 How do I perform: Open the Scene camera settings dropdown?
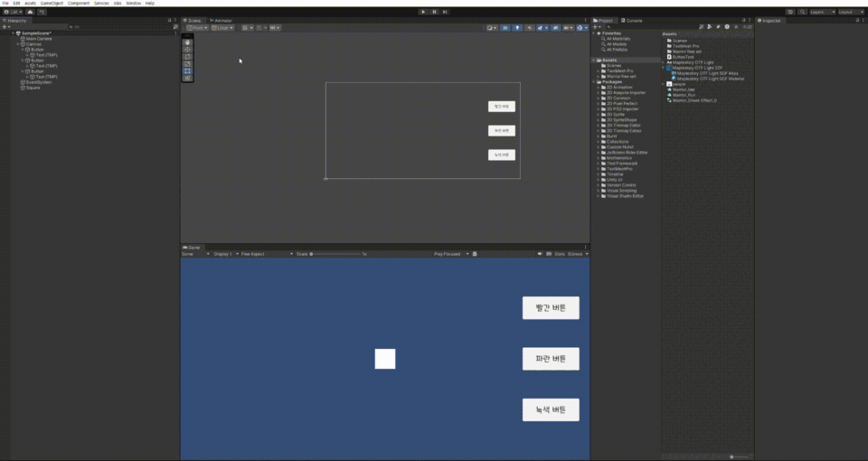[x=568, y=28]
